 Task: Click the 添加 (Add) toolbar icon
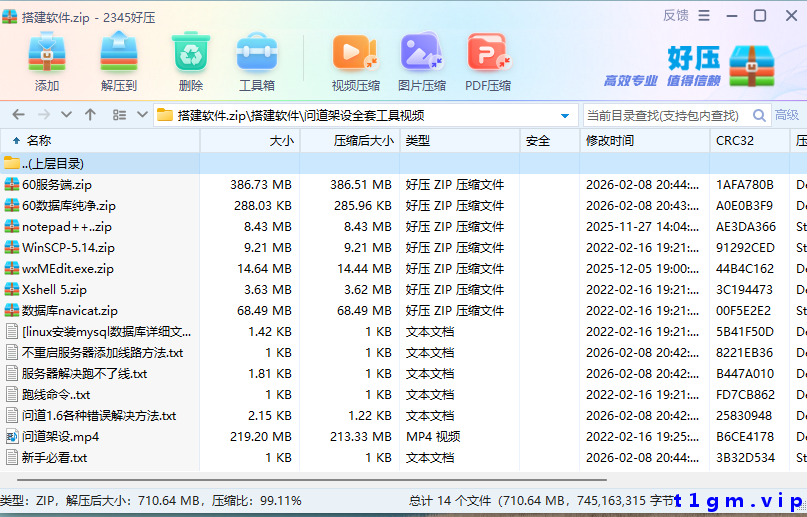(x=46, y=51)
